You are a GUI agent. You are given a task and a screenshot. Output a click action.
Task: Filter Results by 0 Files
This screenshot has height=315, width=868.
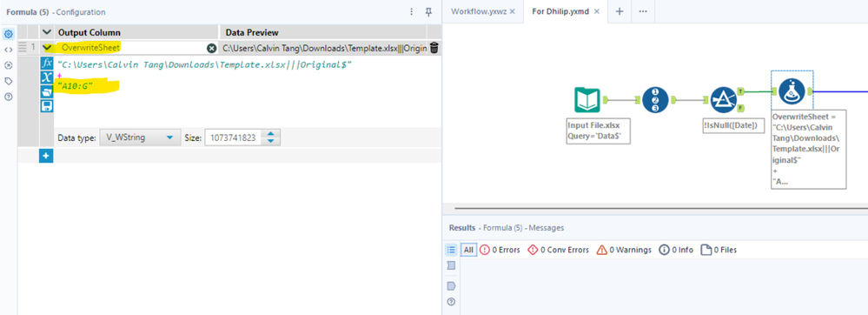719,250
